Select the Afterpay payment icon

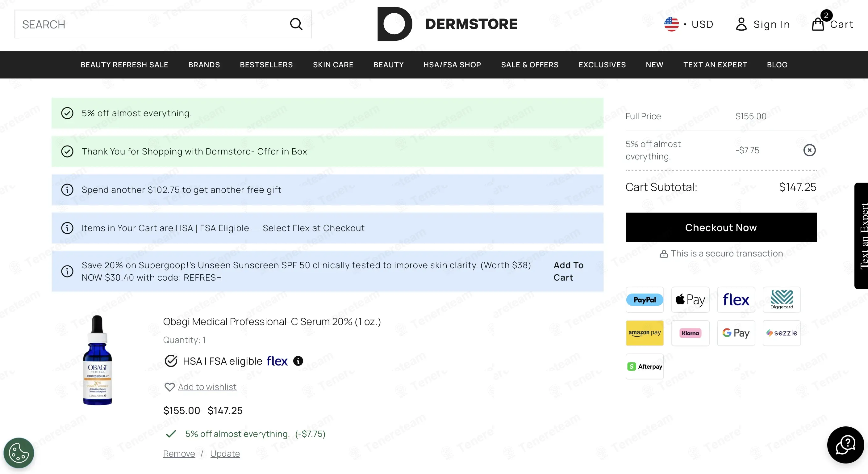pyautogui.click(x=645, y=366)
